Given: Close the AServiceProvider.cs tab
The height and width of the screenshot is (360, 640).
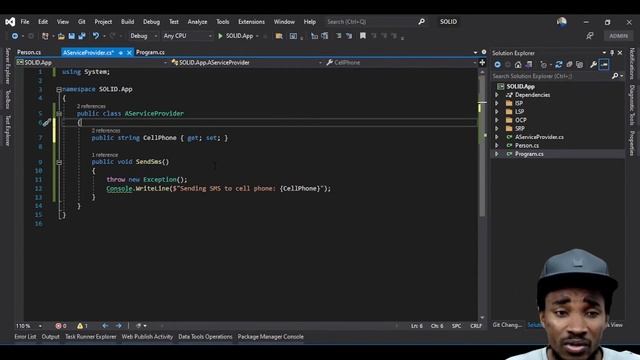Looking at the screenshot, I should pos(129,53).
